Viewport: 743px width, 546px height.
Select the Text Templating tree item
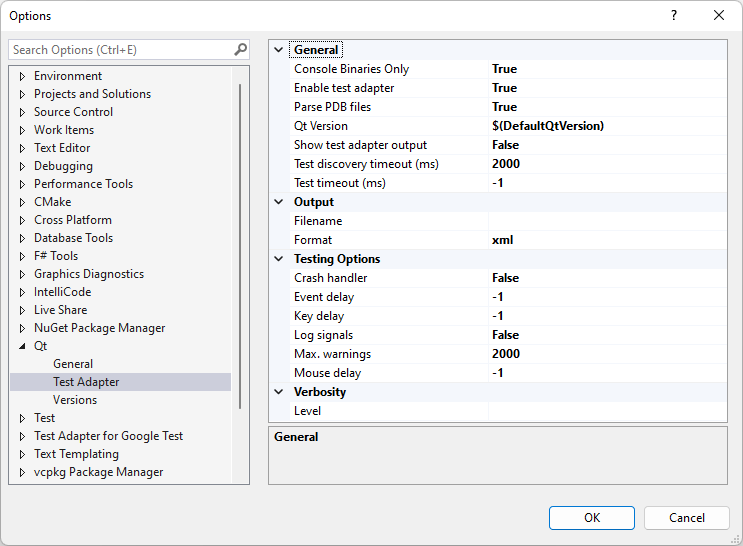click(x=76, y=454)
